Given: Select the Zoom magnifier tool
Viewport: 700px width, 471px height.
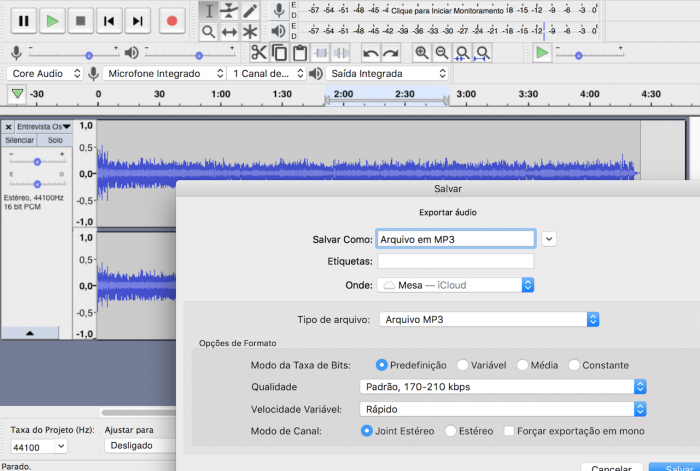Looking at the screenshot, I should point(208,32).
